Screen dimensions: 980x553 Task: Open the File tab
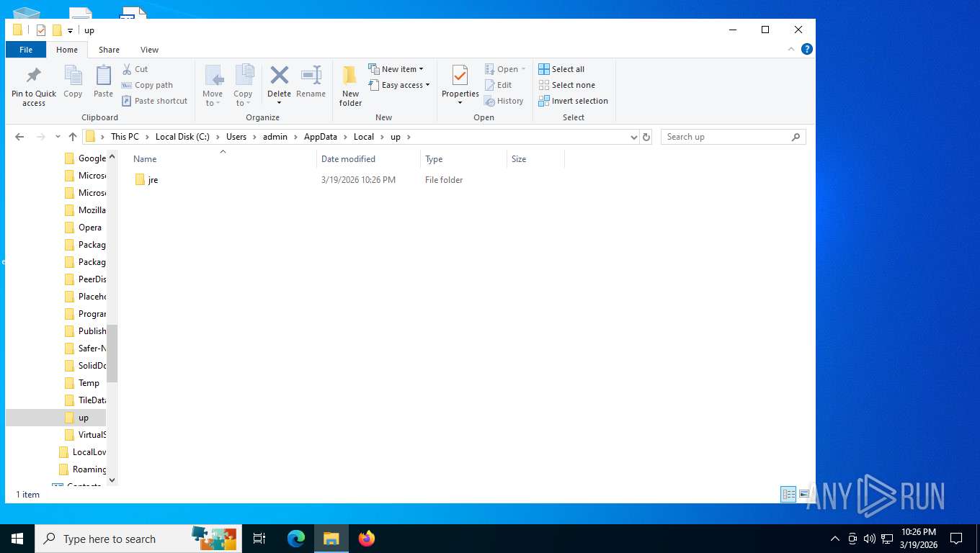tap(26, 50)
